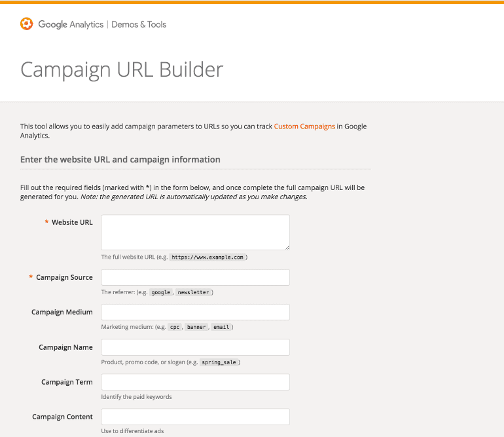The width and height of the screenshot is (504, 437).
Task: Click into the Campaign Name field
Action: tap(196, 347)
